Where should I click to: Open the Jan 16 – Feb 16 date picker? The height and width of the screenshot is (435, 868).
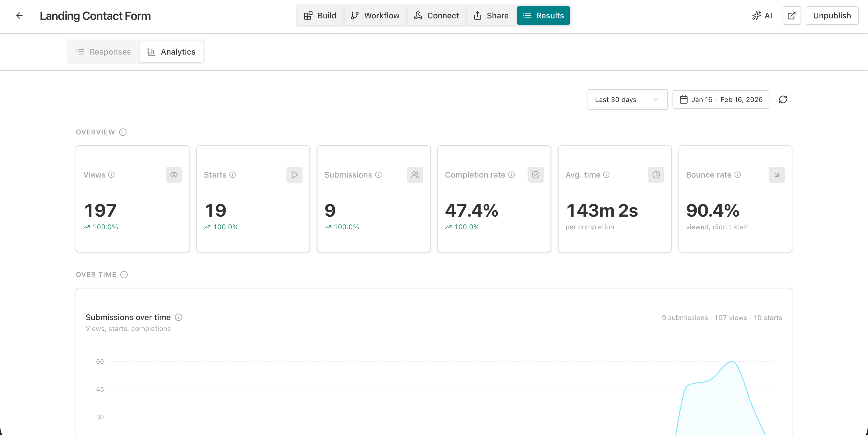[720, 99]
